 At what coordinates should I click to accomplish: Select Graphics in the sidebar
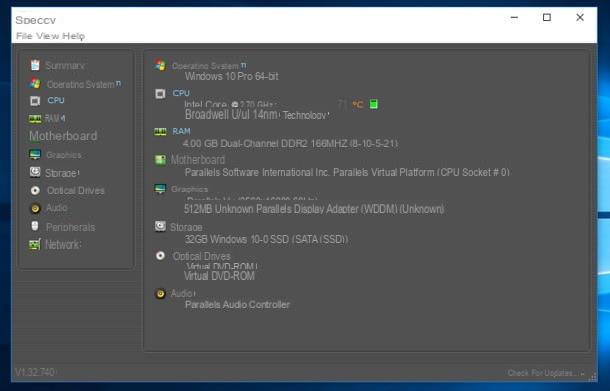[64, 155]
